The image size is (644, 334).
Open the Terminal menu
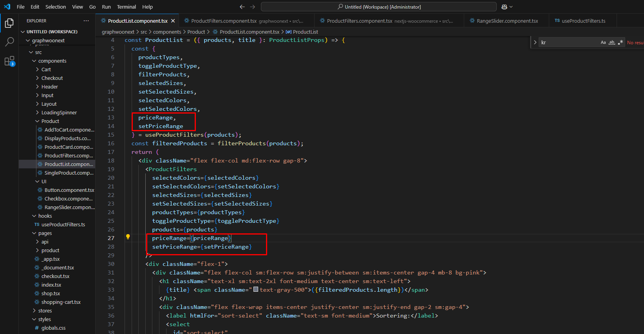pyautogui.click(x=126, y=7)
